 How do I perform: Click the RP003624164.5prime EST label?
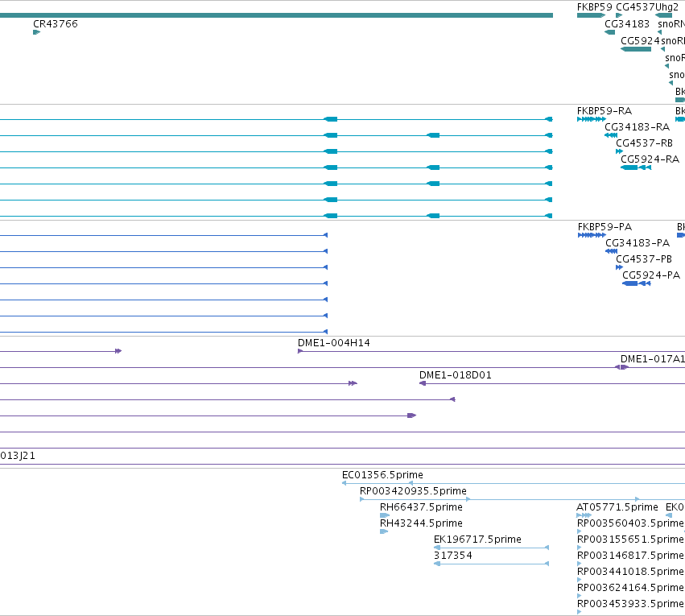click(x=630, y=588)
